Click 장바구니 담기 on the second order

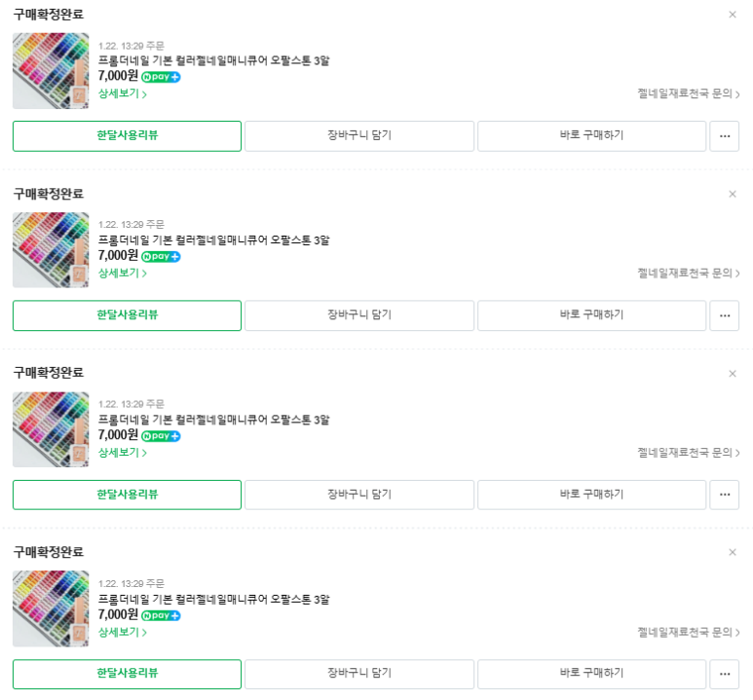click(359, 315)
